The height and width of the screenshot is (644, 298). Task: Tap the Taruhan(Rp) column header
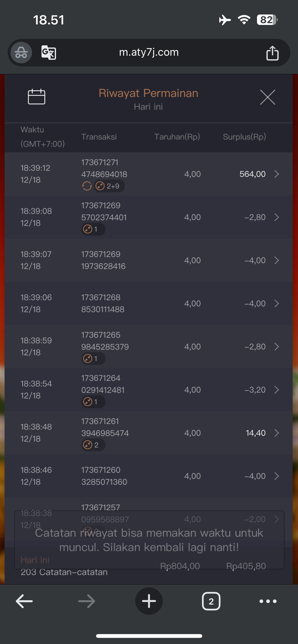[177, 137]
